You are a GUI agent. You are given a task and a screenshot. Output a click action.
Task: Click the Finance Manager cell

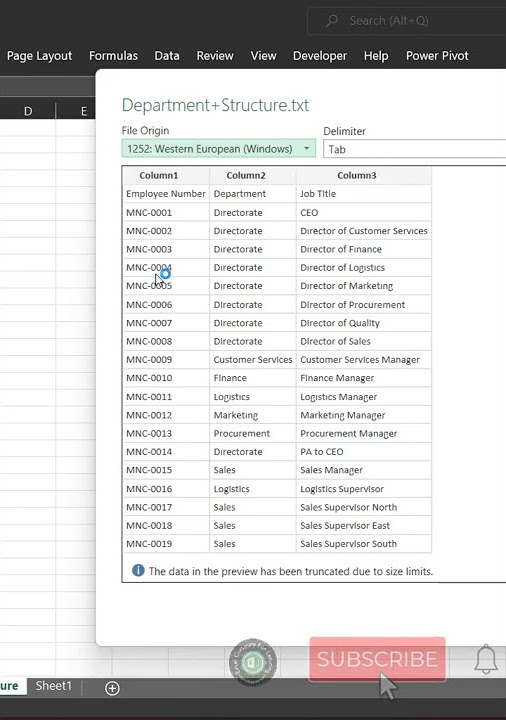tap(364, 378)
